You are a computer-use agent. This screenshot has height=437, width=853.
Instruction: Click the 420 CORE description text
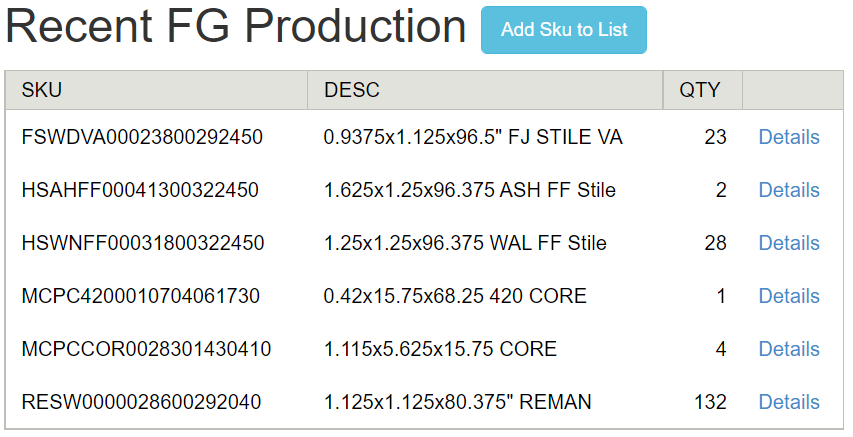point(455,296)
